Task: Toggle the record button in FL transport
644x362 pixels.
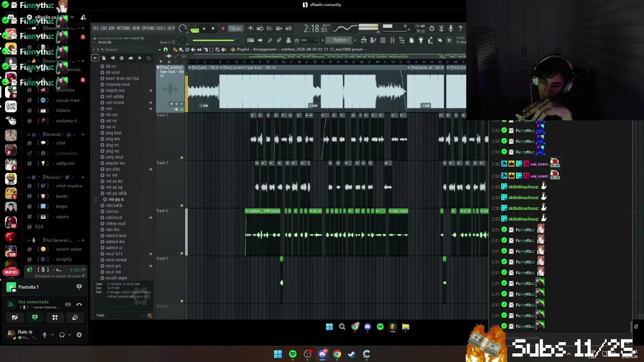Action: coord(223,29)
